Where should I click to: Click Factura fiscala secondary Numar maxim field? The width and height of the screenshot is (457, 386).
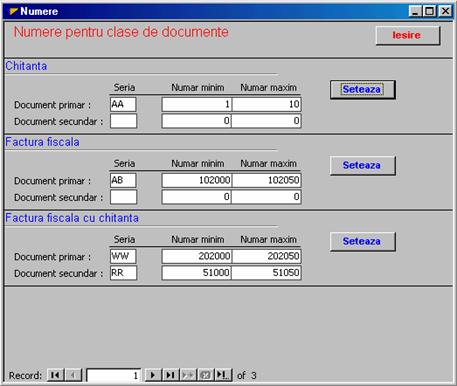coord(266,197)
